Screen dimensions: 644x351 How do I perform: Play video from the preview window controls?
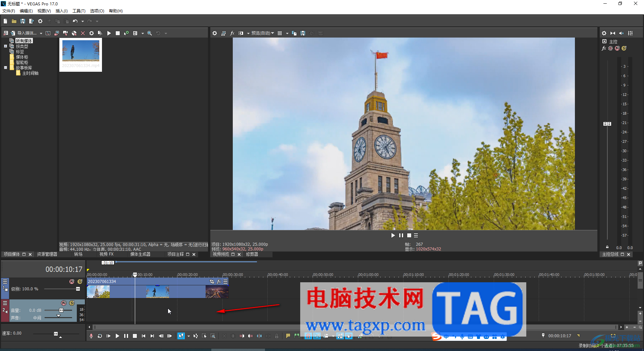(393, 235)
